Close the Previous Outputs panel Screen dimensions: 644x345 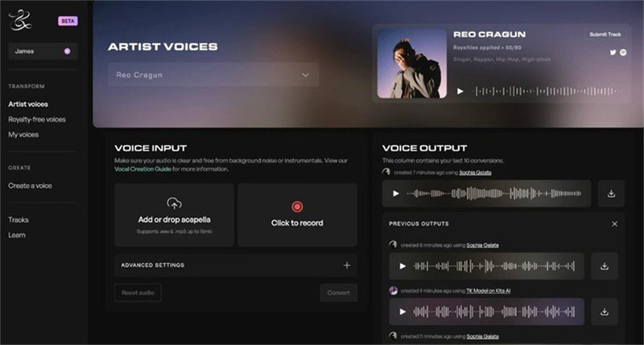coord(614,224)
